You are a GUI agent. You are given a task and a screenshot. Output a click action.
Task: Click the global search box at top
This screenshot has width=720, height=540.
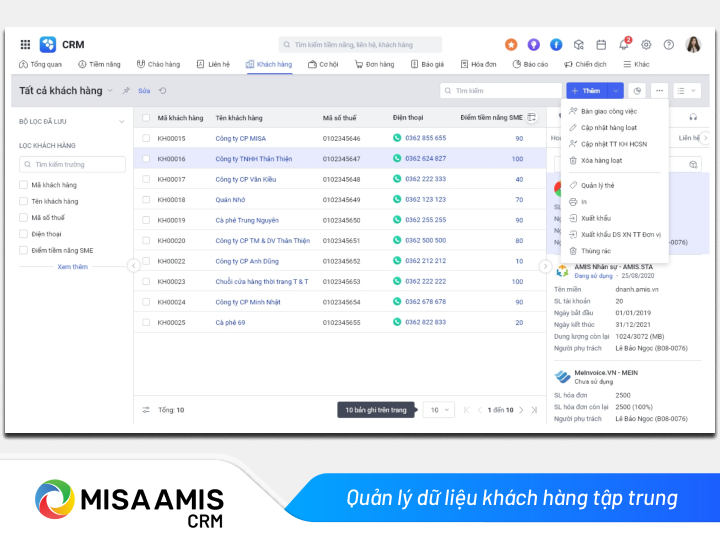click(360, 45)
